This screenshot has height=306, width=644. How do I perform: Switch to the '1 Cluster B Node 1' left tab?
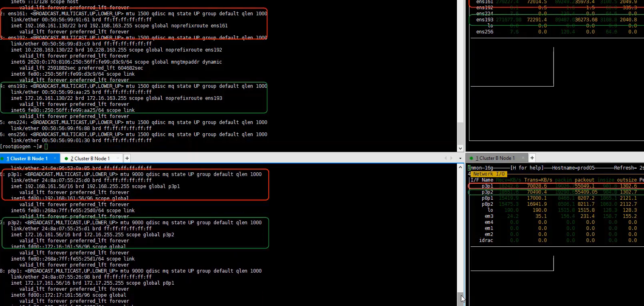(x=27, y=159)
